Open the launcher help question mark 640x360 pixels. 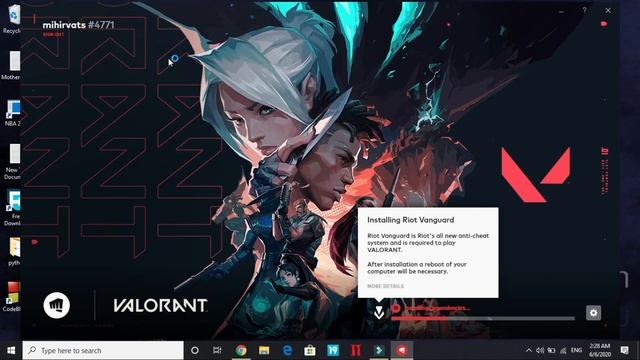click(x=584, y=10)
